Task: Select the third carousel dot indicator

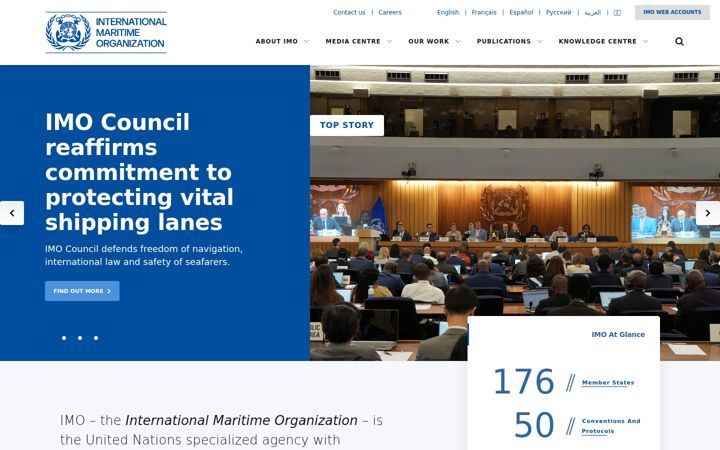Action: click(x=96, y=338)
